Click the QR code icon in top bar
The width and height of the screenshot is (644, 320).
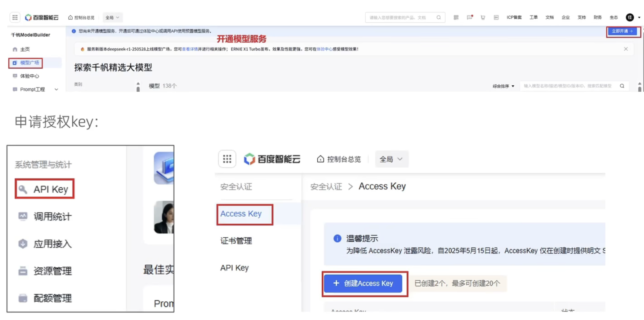click(x=456, y=18)
